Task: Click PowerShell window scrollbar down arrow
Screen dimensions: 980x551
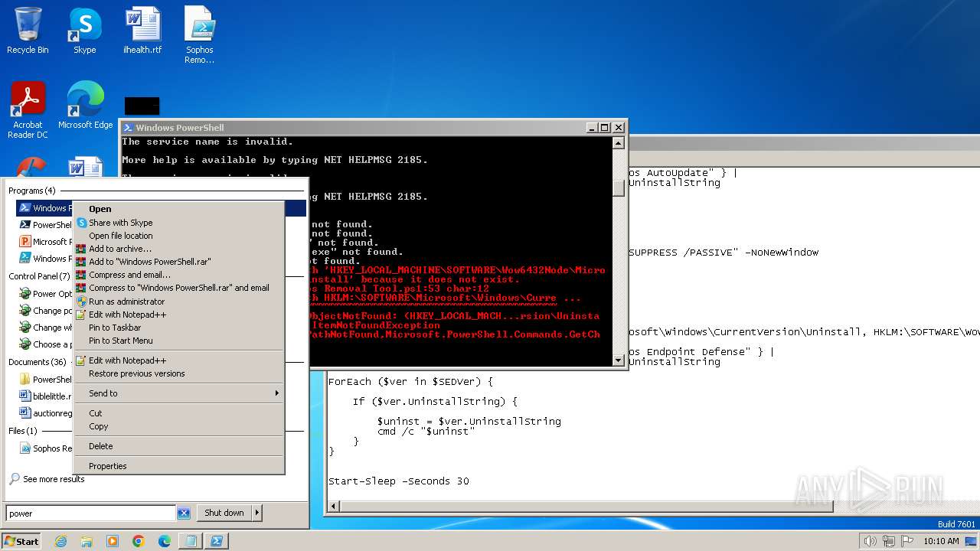Action: tap(619, 359)
